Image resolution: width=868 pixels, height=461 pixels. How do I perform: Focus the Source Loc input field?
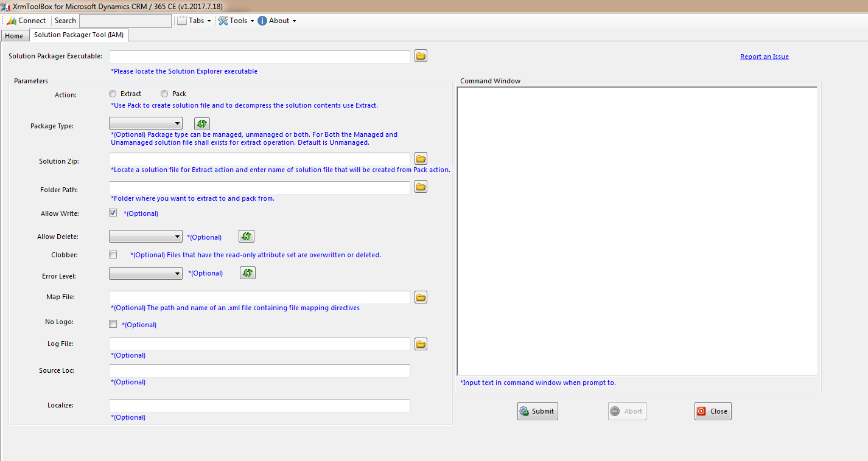pos(259,371)
